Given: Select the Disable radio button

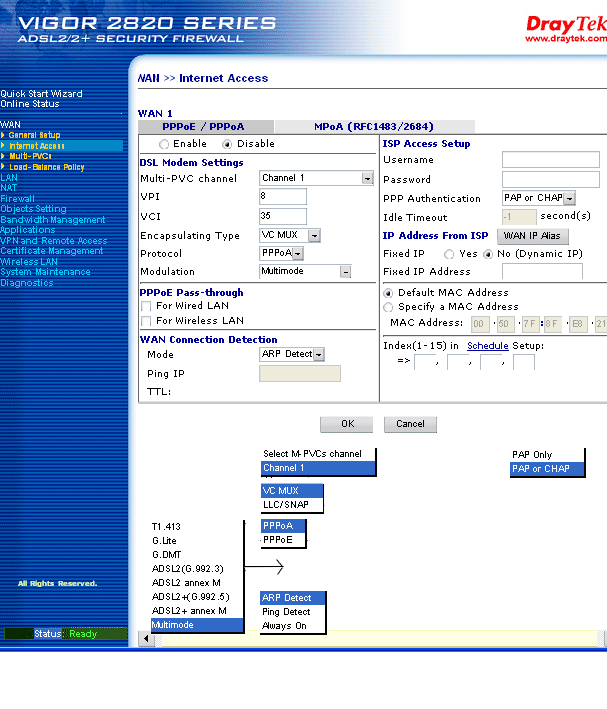Looking at the screenshot, I should coord(227,144).
